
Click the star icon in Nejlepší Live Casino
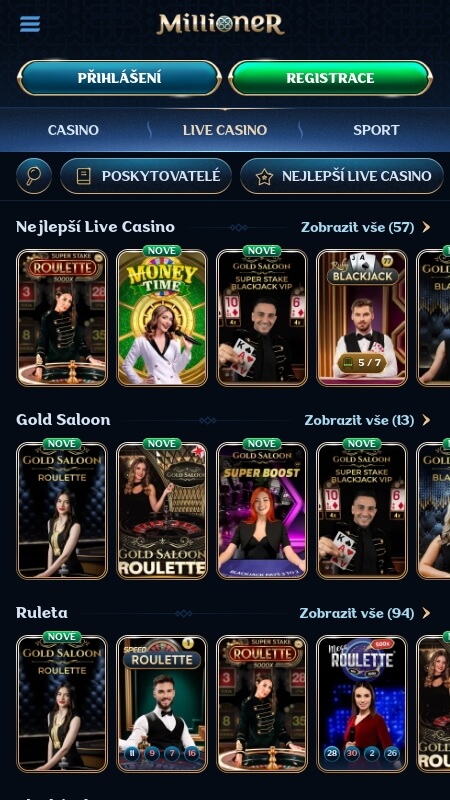coord(264,177)
